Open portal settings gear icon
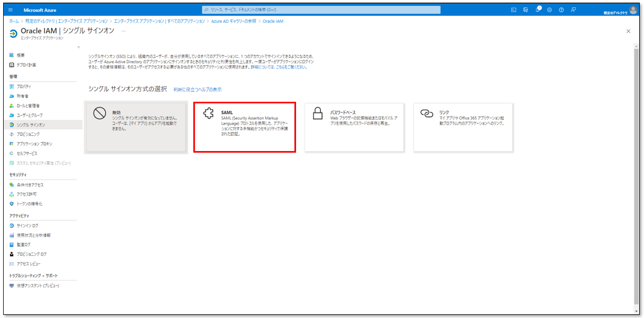 [x=549, y=10]
